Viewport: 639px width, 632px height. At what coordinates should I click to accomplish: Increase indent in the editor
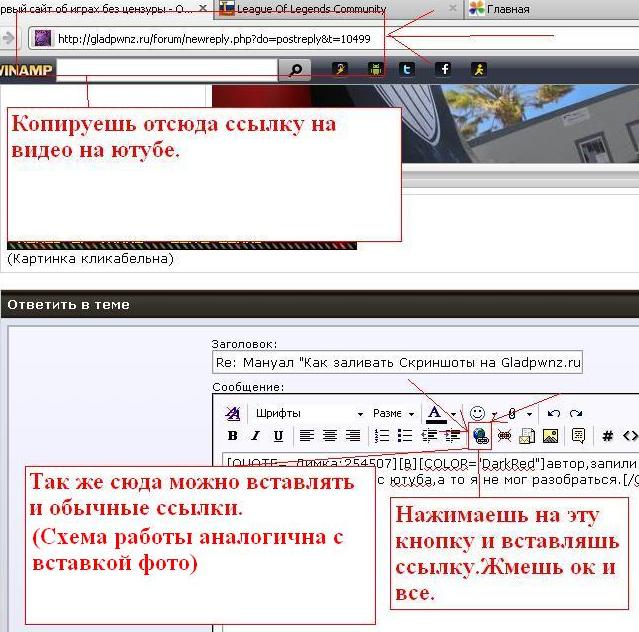(452, 436)
